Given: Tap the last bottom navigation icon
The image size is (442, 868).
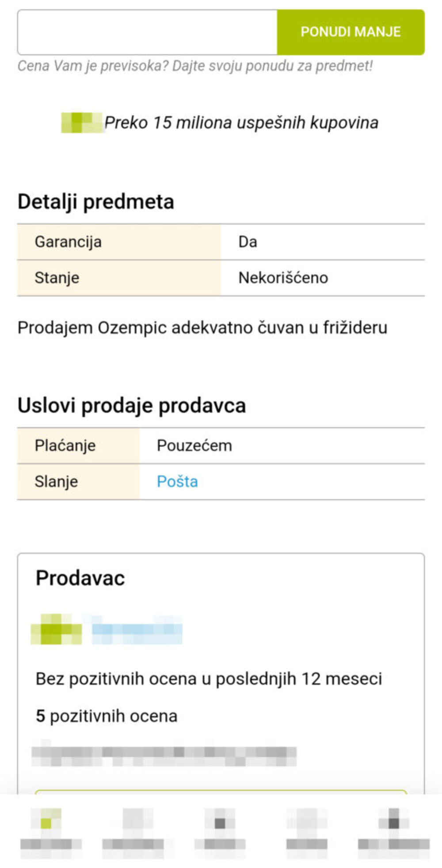Looking at the screenshot, I should [x=393, y=825].
